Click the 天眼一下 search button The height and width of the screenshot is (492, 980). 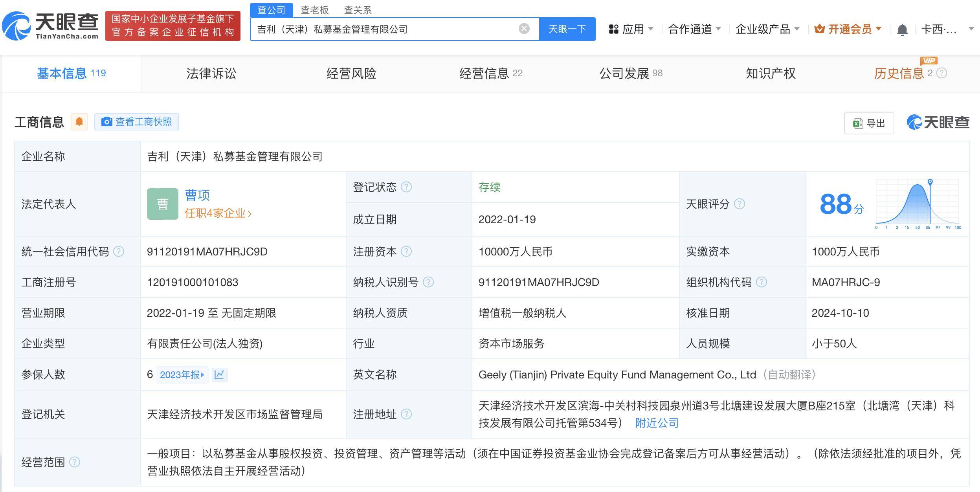(x=567, y=29)
